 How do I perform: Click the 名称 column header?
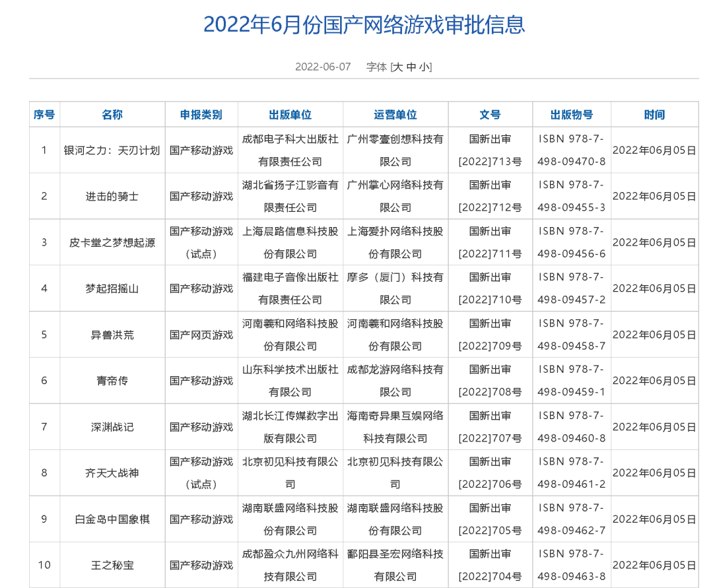coord(112,115)
